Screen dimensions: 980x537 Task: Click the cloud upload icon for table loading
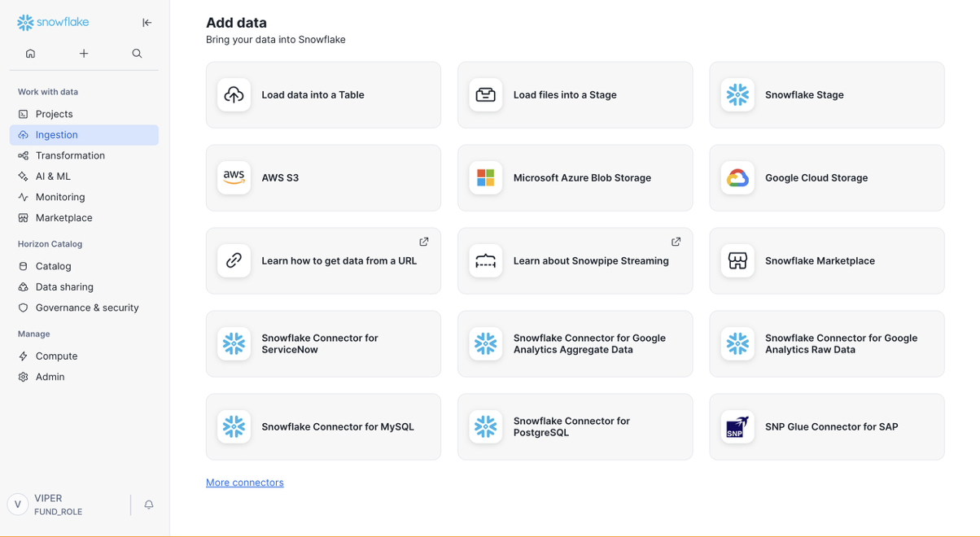tap(234, 95)
